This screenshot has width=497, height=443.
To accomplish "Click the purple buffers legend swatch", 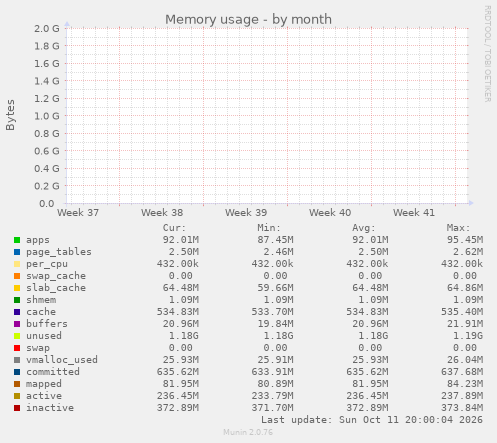I will pyautogui.click(x=17, y=324).
